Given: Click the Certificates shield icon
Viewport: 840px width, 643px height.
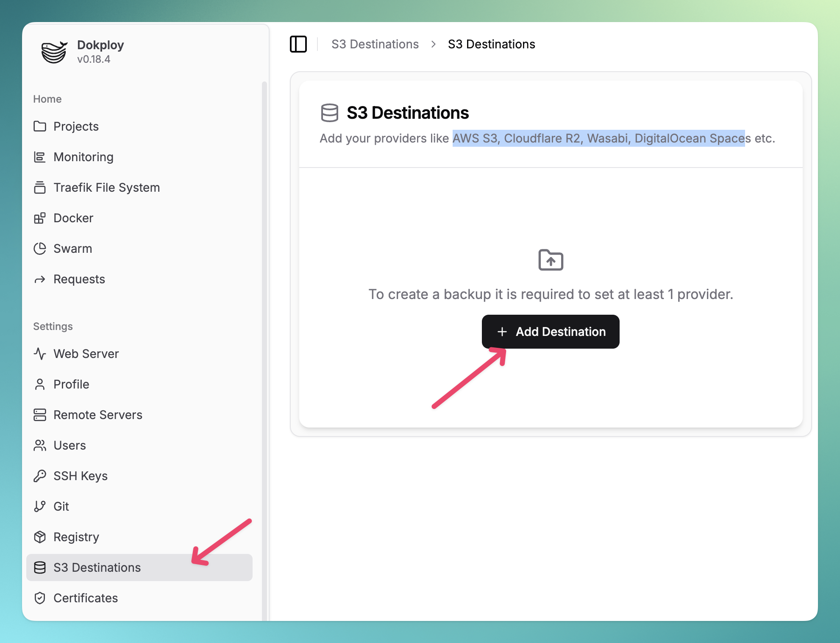Looking at the screenshot, I should [x=40, y=598].
